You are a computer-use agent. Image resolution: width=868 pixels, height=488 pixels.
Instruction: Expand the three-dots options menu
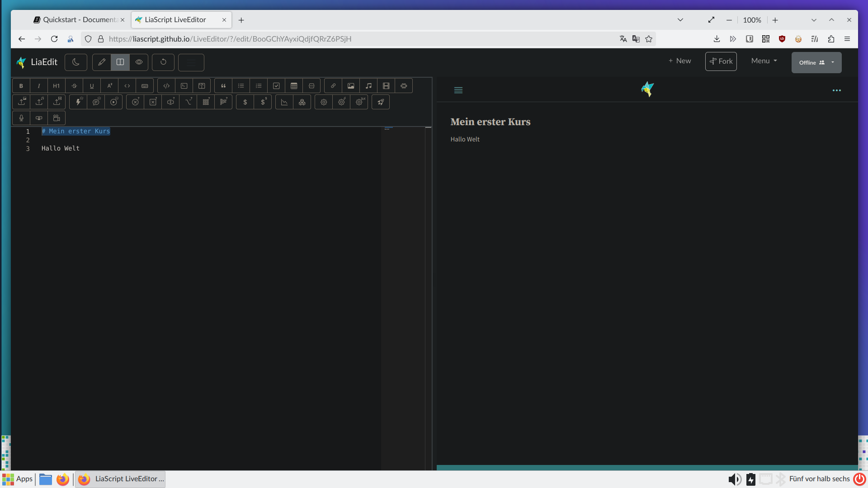point(837,90)
